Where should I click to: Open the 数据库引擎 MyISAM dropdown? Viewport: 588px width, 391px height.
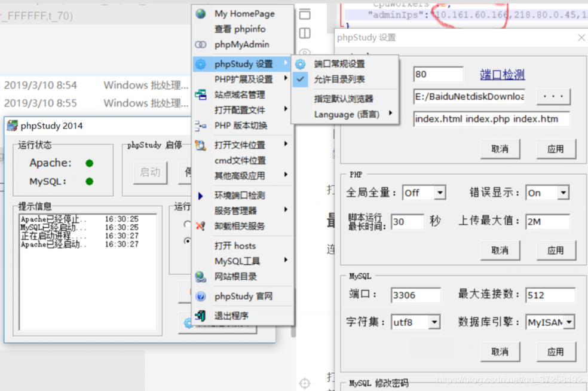pos(569,322)
